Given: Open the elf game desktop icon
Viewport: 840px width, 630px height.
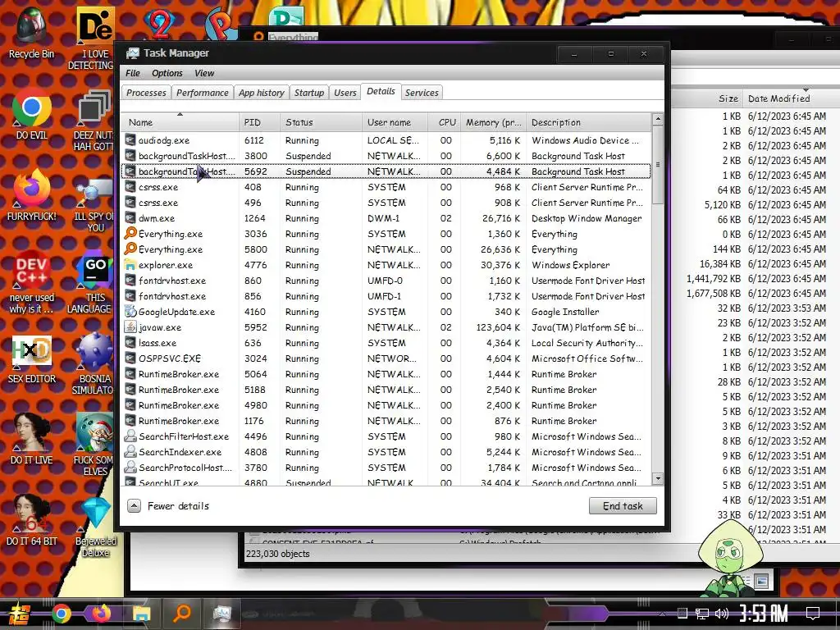Looking at the screenshot, I should (x=94, y=444).
